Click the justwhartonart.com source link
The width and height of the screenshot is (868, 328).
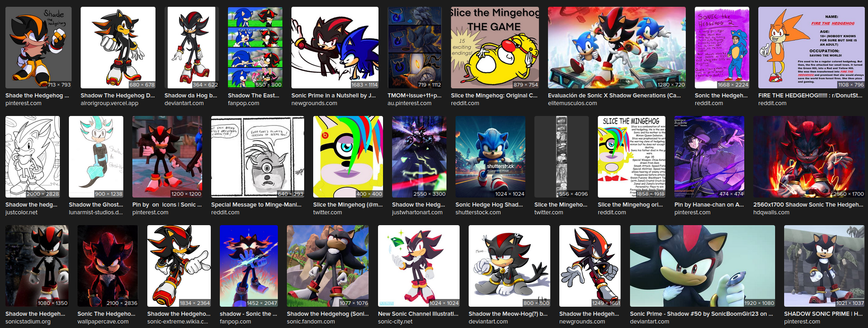coord(417,212)
